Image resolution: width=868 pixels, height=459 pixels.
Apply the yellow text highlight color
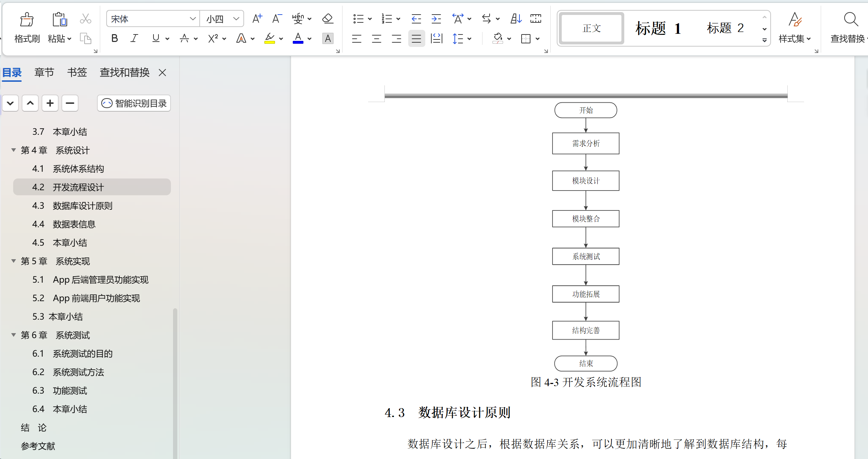270,38
